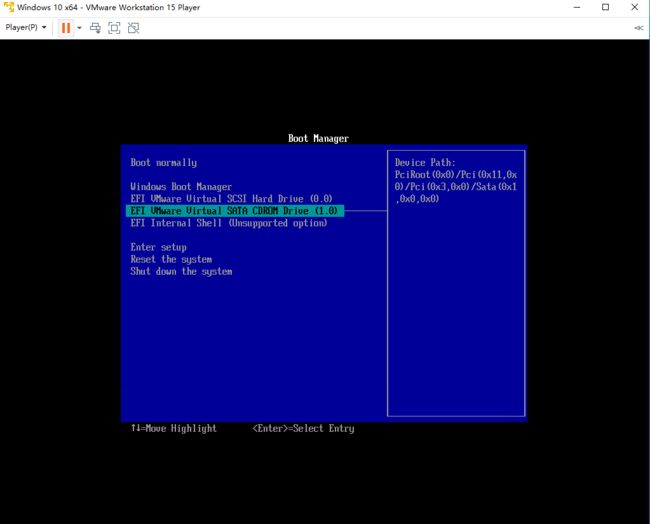Minimize the VMware Player window
Image resolution: width=650 pixels, height=524 pixels.
point(577,7)
